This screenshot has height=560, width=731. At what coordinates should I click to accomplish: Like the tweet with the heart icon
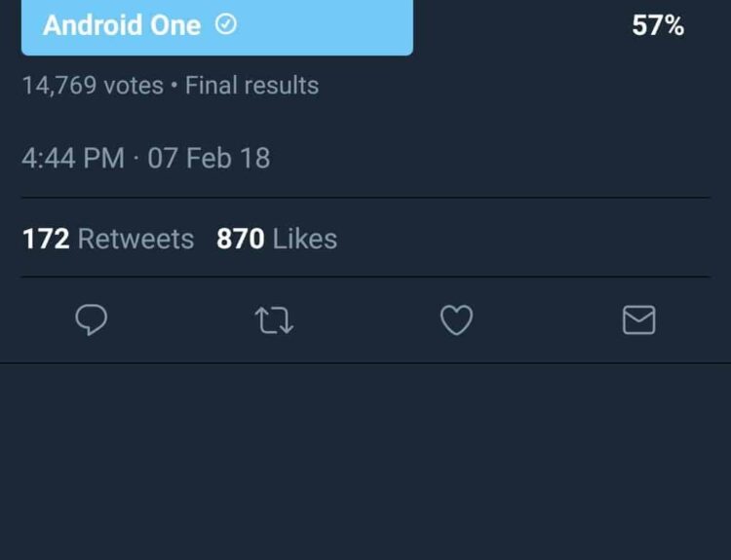[456, 320]
